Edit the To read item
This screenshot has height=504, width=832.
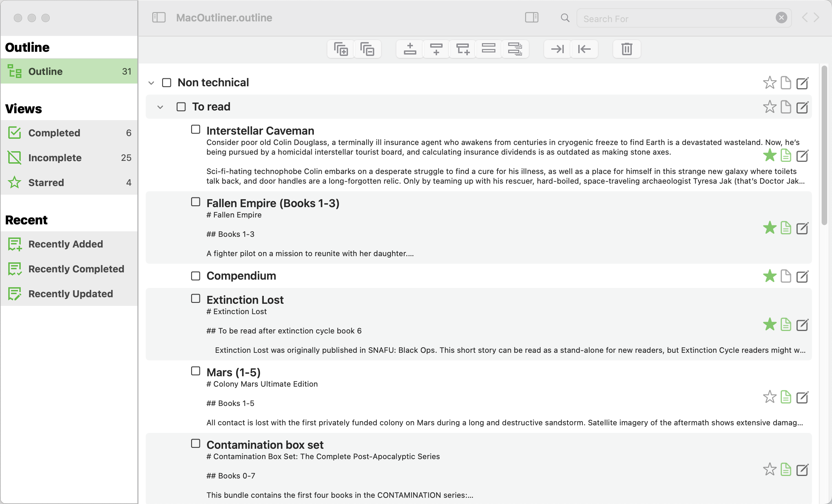(803, 107)
